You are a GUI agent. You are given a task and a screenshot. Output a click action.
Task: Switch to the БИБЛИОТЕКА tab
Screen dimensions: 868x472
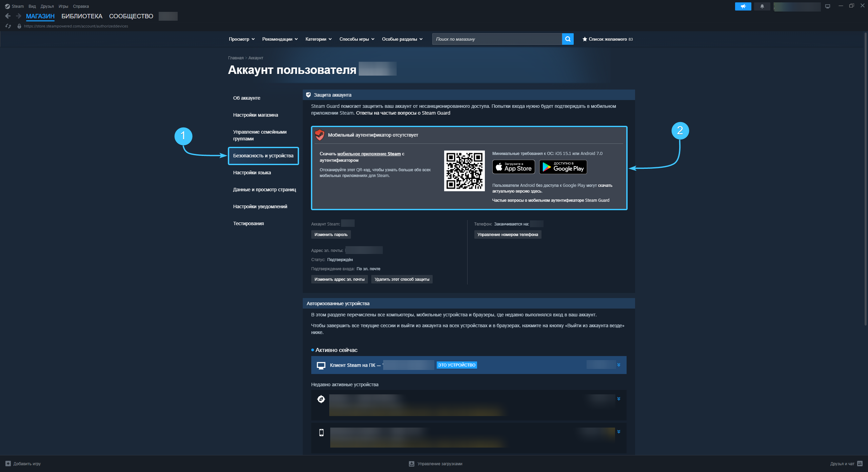click(82, 16)
